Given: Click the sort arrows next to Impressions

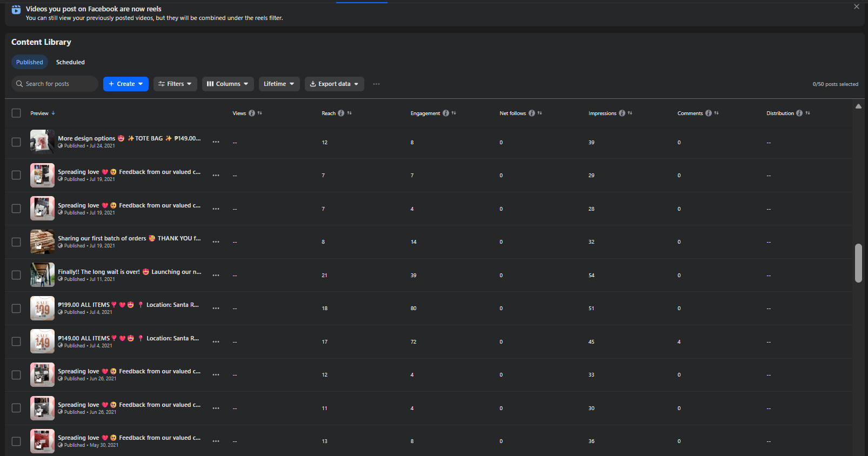Looking at the screenshot, I should 630,113.
